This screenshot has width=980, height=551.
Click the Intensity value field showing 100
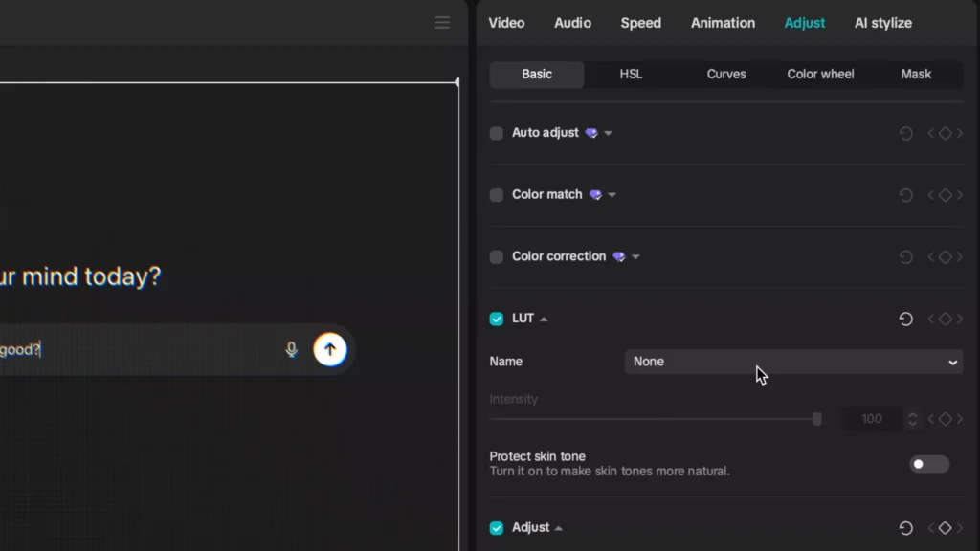[x=871, y=418]
